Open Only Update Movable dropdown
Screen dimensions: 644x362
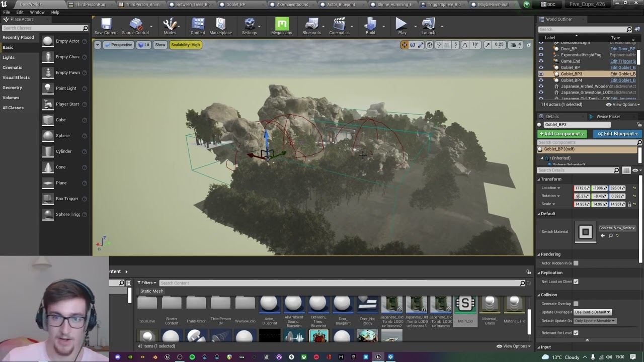pos(595,321)
